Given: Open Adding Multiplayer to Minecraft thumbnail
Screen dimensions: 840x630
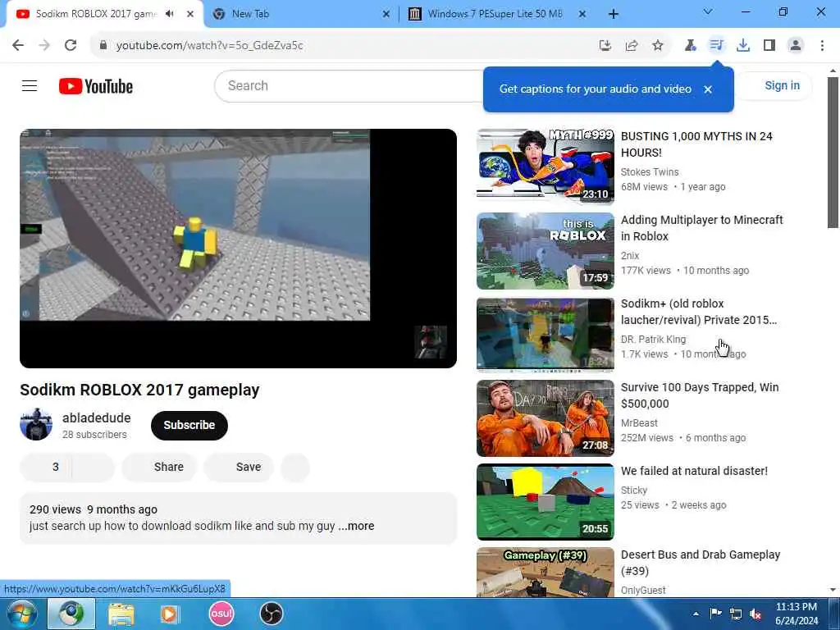Looking at the screenshot, I should [x=546, y=251].
